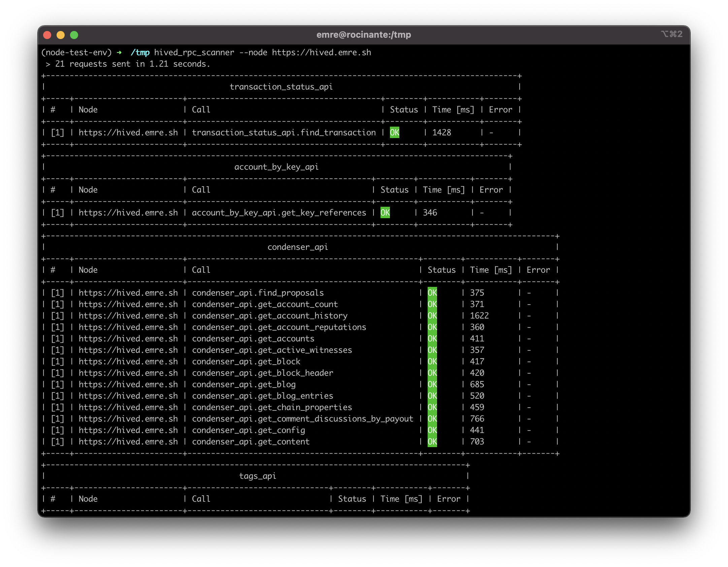The width and height of the screenshot is (728, 567).
Task: Click the yellow minimize window button
Action: click(x=61, y=35)
